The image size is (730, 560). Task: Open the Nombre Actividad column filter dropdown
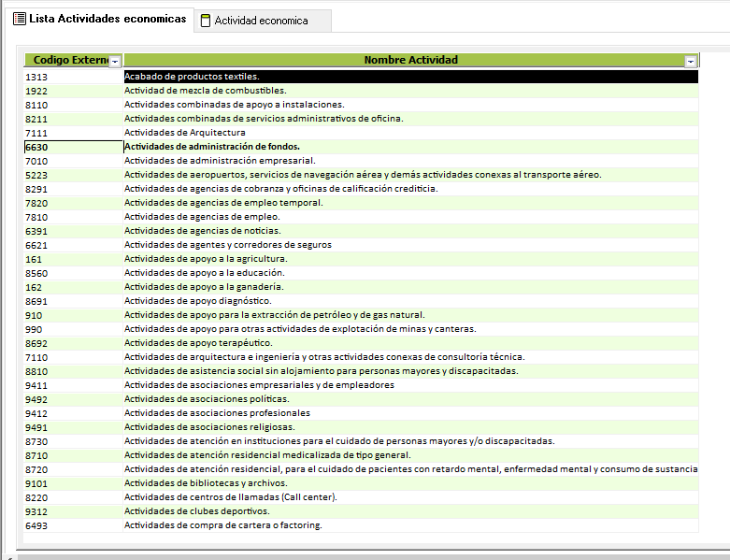[x=690, y=61]
